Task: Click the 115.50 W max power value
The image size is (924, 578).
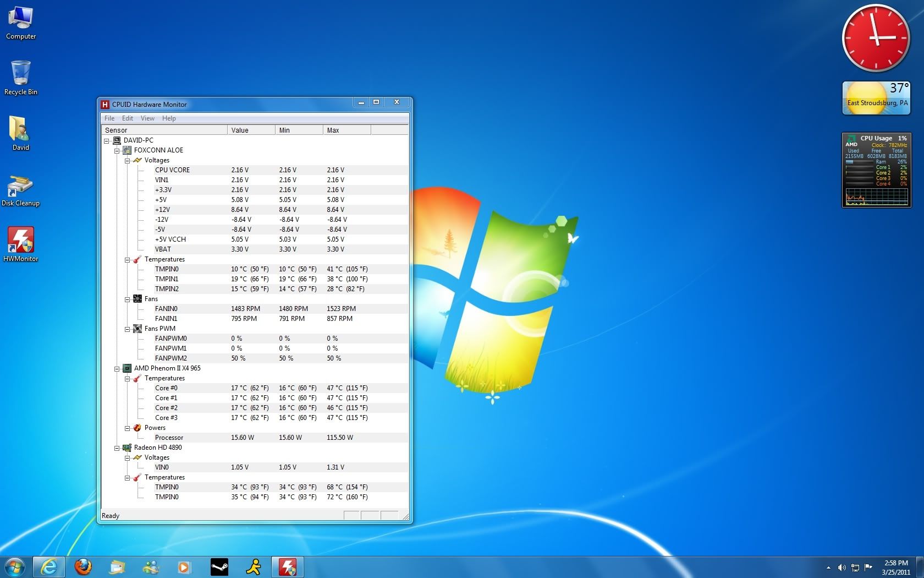Action: click(x=340, y=438)
